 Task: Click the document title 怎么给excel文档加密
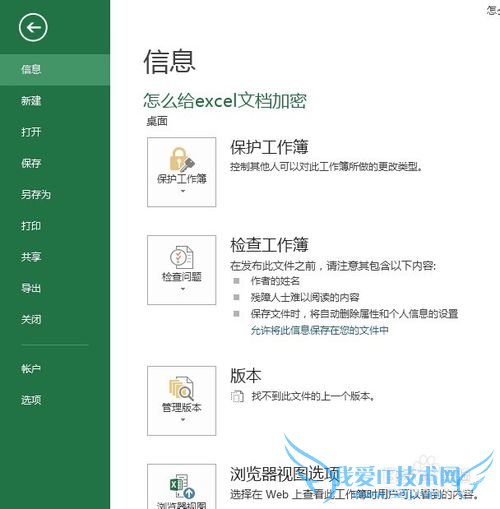click(x=225, y=101)
